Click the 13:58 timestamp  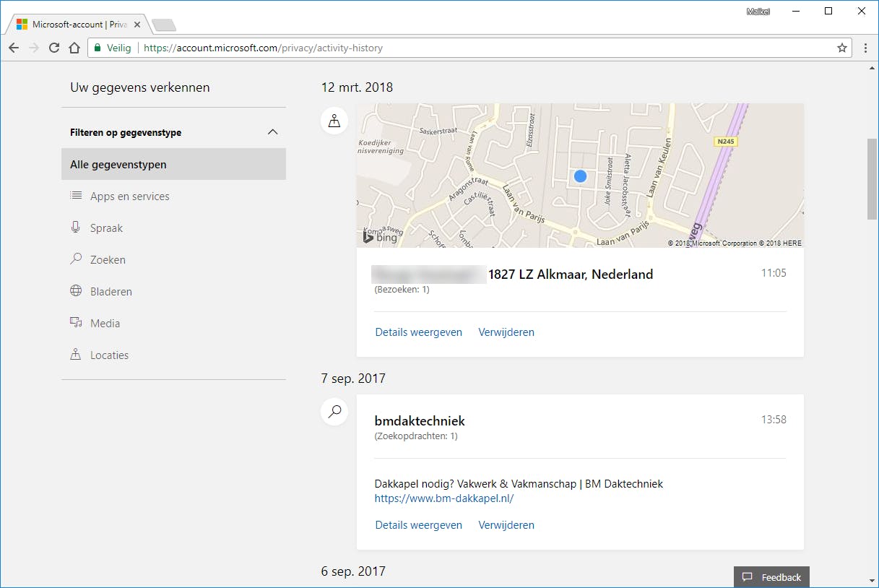[774, 420]
